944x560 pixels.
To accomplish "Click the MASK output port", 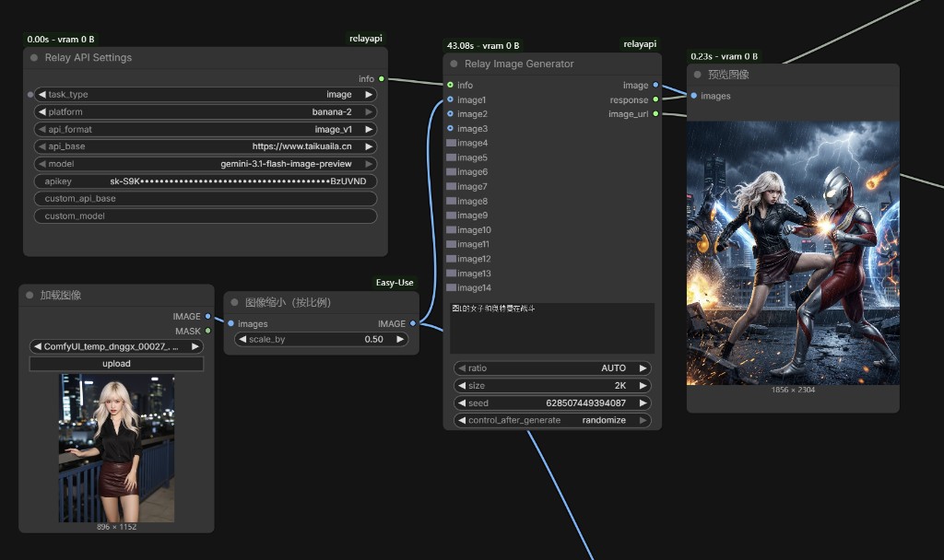I will [207, 331].
